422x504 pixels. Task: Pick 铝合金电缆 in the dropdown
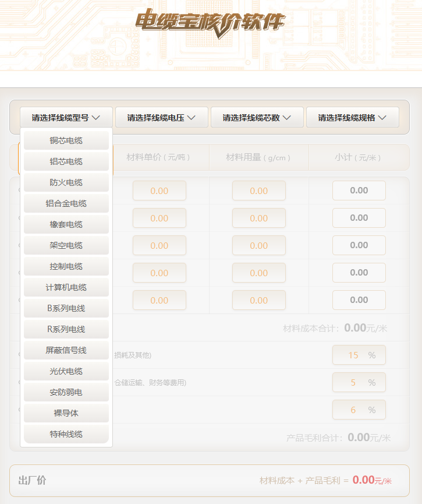pos(66,203)
